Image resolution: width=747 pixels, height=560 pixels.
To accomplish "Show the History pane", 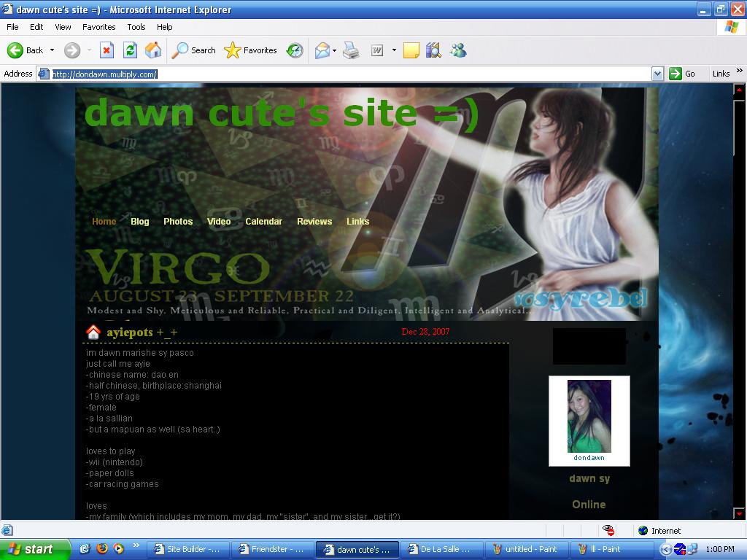I will [295, 50].
